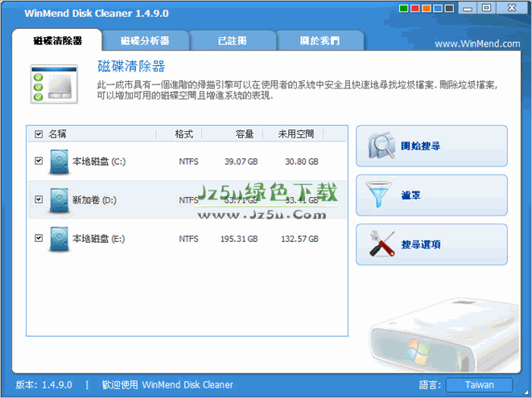The width and height of the screenshot is (532, 398).
Task: Click the 版本: 1.4.9.0 status text
Action: 43,385
